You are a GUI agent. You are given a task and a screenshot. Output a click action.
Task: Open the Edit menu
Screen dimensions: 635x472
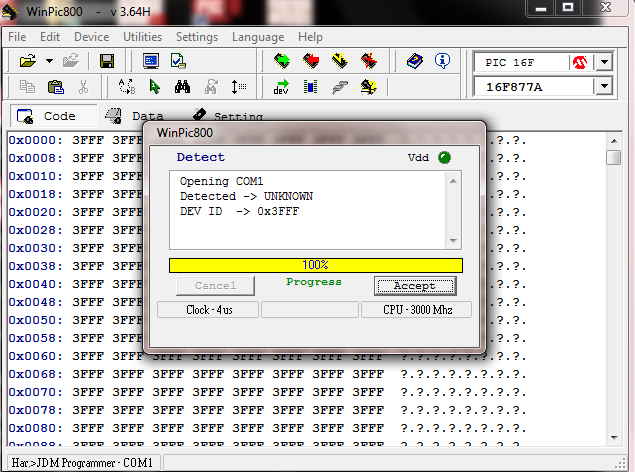coord(50,37)
